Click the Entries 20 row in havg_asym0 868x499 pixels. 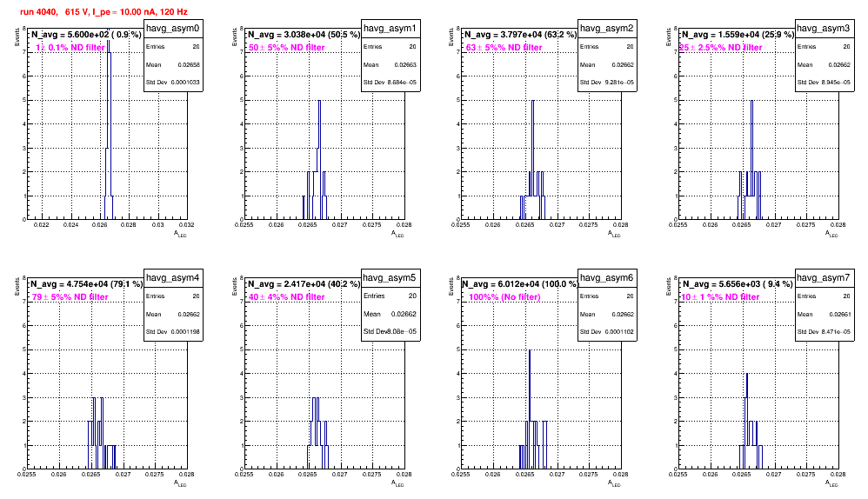click(173, 47)
